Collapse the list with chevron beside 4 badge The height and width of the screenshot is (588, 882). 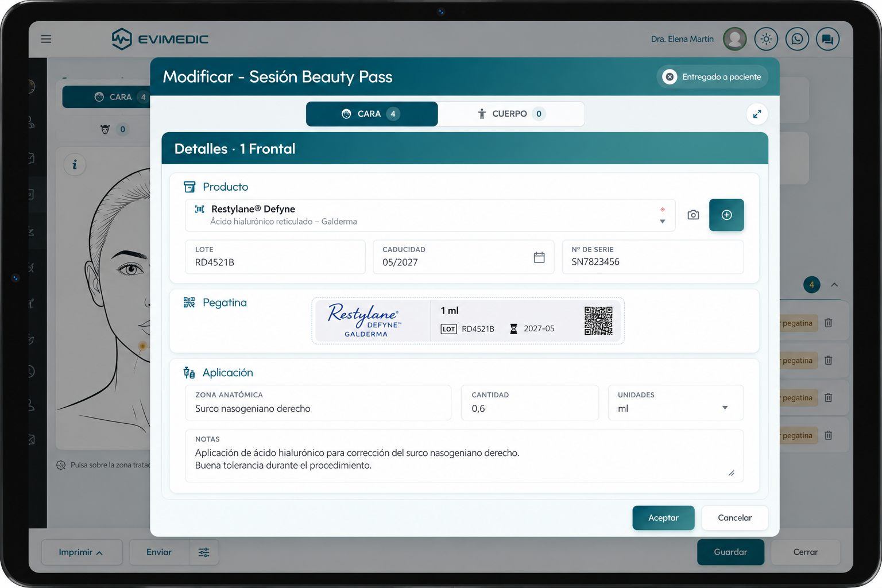(834, 285)
